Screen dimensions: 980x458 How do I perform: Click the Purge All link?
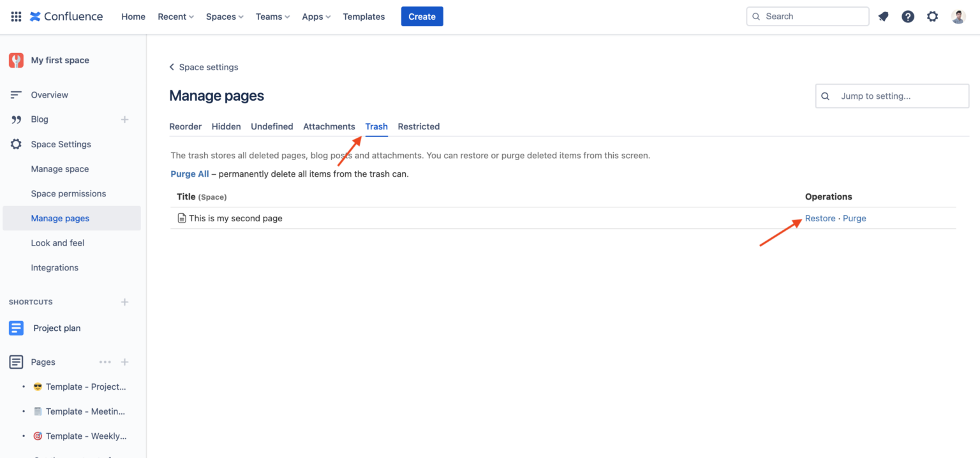pyautogui.click(x=189, y=174)
